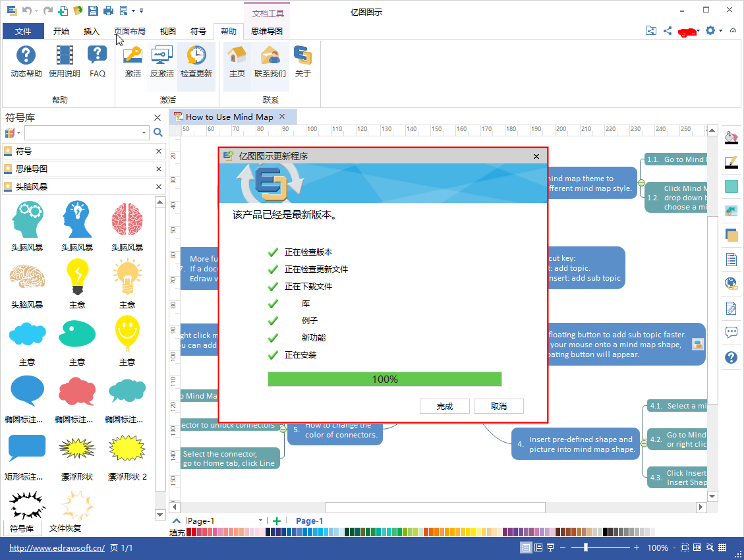The image size is (744, 560).
Task: Collapse the ribbon with the top-right chevron
Action: tap(733, 31)
